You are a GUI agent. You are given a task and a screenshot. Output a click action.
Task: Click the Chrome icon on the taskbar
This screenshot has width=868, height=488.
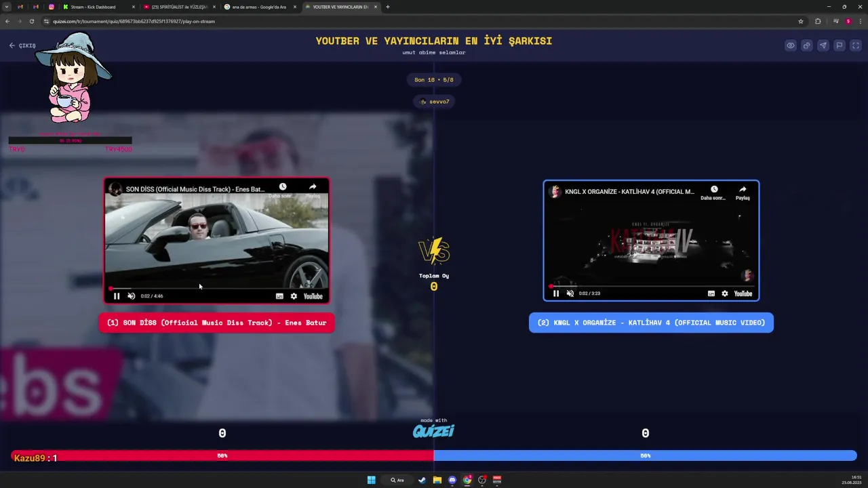467,480
